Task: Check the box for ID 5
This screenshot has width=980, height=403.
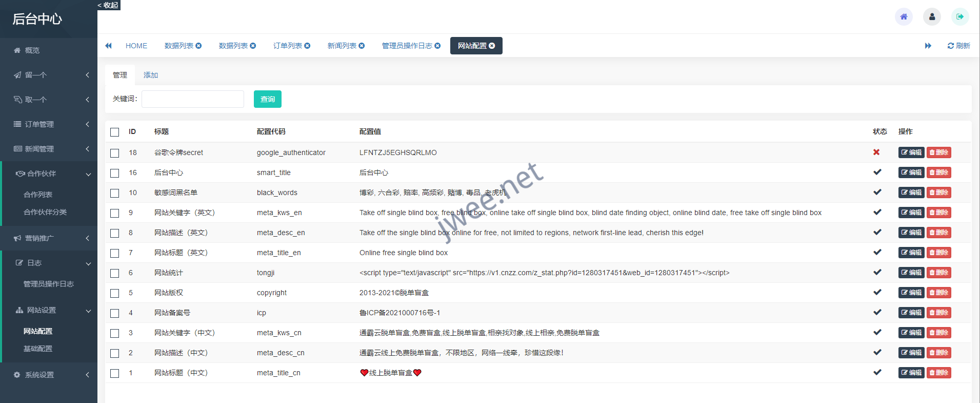Action: 115,293
